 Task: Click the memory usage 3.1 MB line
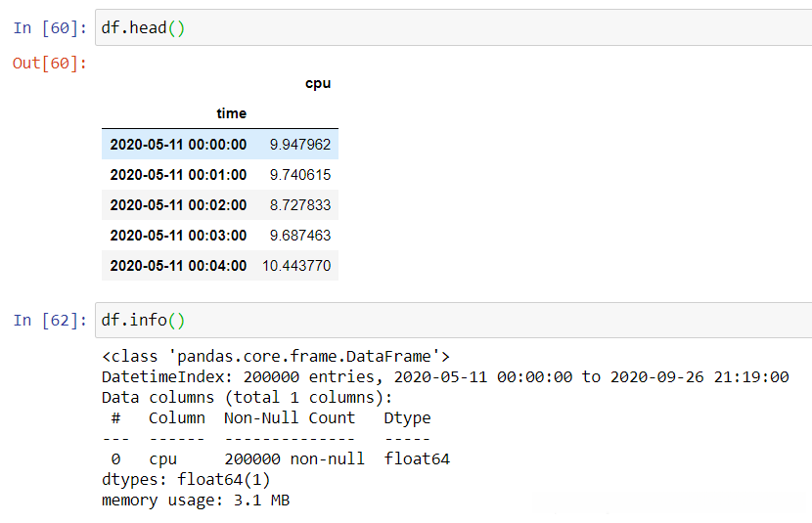coord(196,501)
